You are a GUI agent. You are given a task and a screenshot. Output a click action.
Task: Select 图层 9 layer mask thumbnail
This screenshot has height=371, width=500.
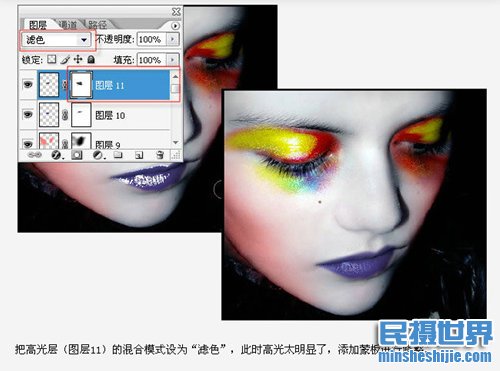coord(81,140)
